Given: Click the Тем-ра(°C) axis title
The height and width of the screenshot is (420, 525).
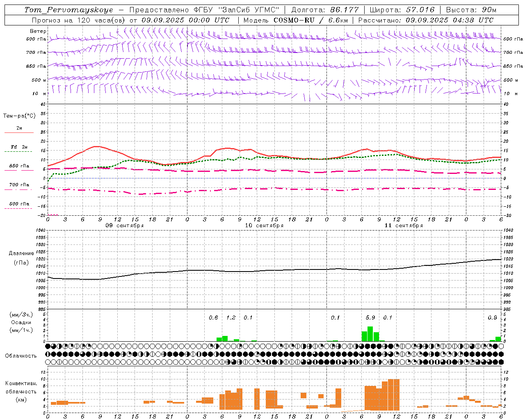Looking at the screenshot, I should [x=19, y=116].
